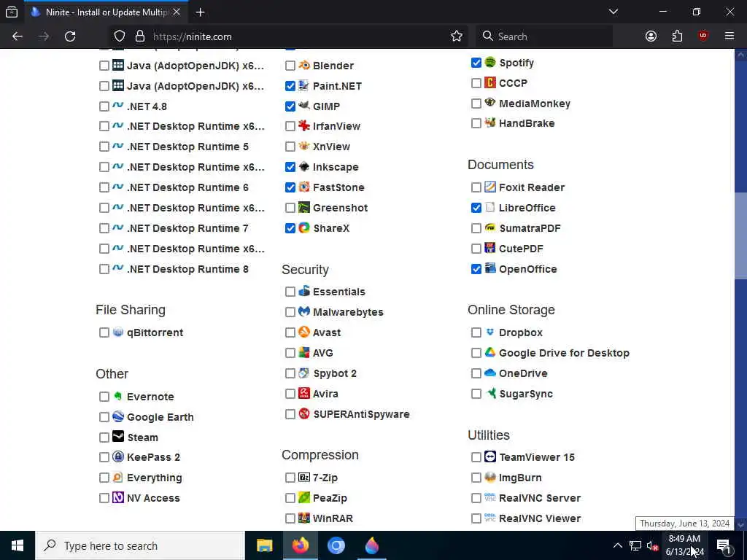Open uBlock Origin extension icon
This screenshot has height=560, width=747.
703,36
